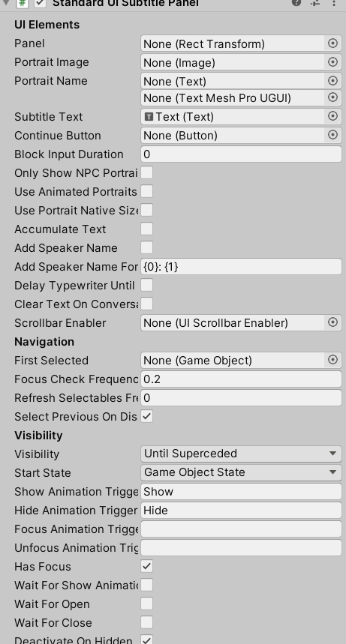This screenshot has width=346, height=644.
Task: Open object picker for Subtitle Text field
Action: [x=332, y=116]
